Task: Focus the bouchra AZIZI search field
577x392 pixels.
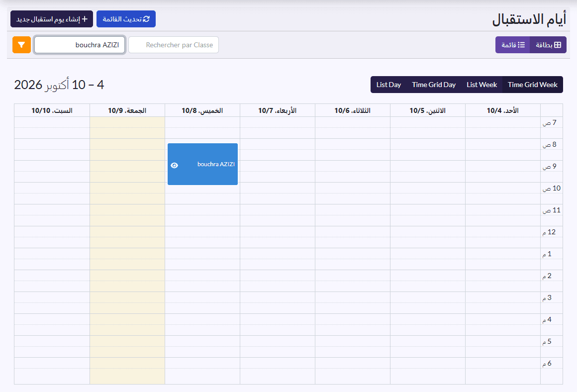Action: click(x=80, y=45)
